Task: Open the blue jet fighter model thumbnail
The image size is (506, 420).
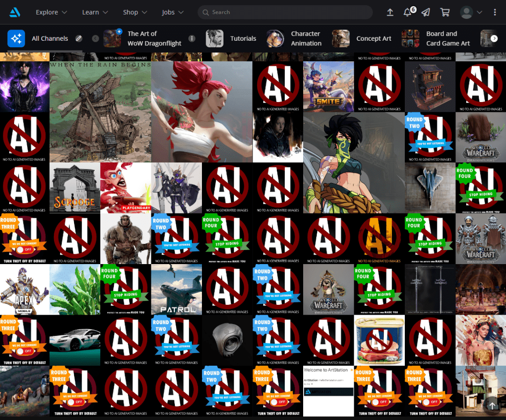Action: coord(430,188)
